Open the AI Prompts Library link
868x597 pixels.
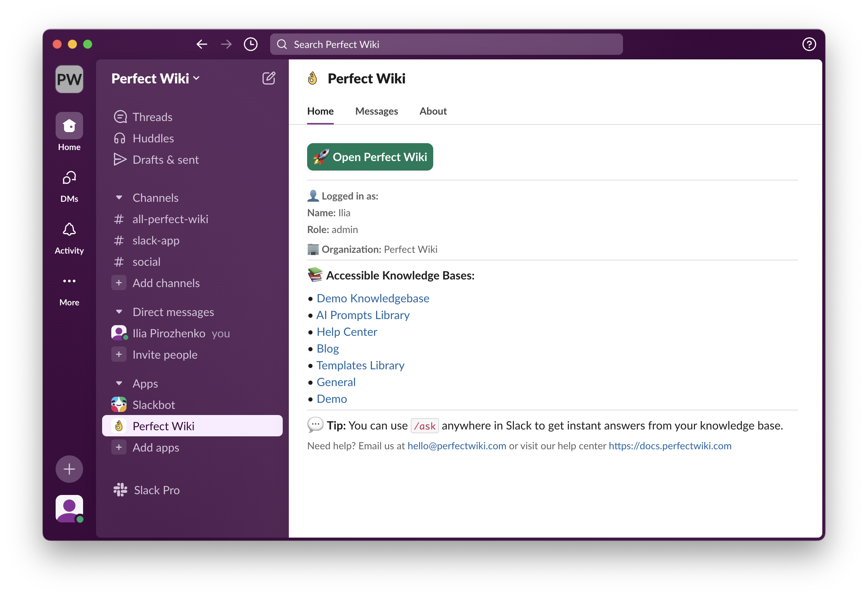363,315
